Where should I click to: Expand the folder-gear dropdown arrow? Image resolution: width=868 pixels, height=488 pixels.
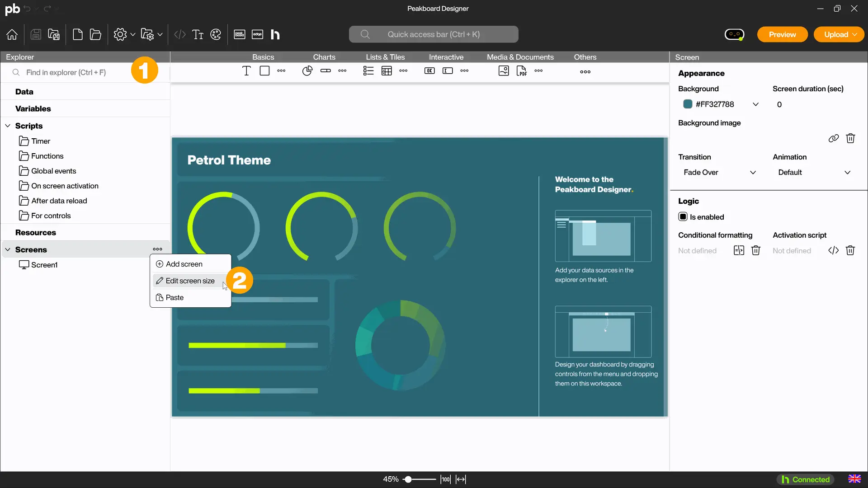click(x=160, y=34)
